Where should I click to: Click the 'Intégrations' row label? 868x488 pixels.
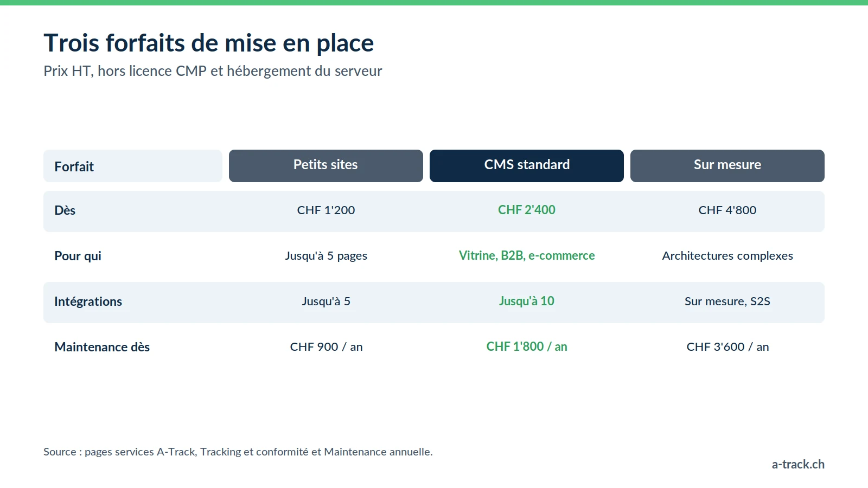[88, 301]
